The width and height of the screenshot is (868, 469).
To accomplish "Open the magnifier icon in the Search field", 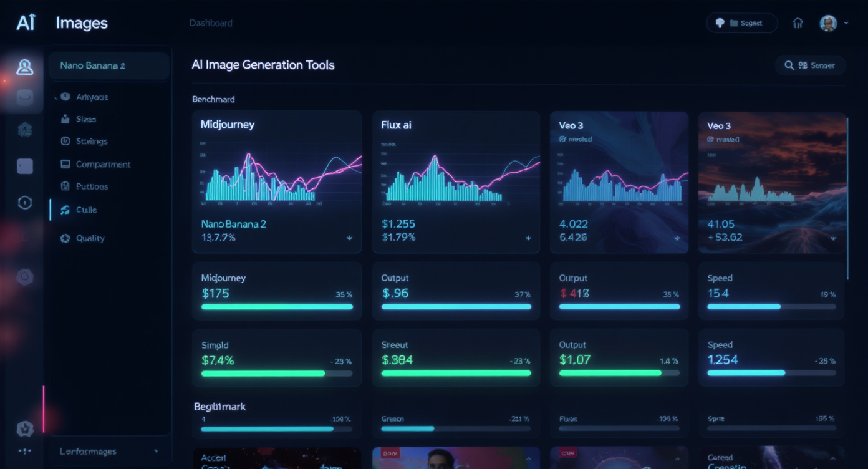I will click(788, 65).
